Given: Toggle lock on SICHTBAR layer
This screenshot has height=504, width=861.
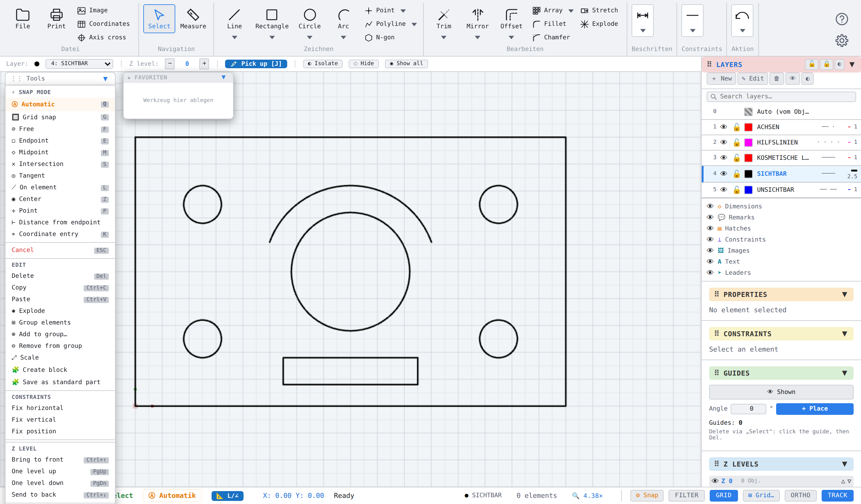Looking at the screenshot, I should [x=737, y=174].
